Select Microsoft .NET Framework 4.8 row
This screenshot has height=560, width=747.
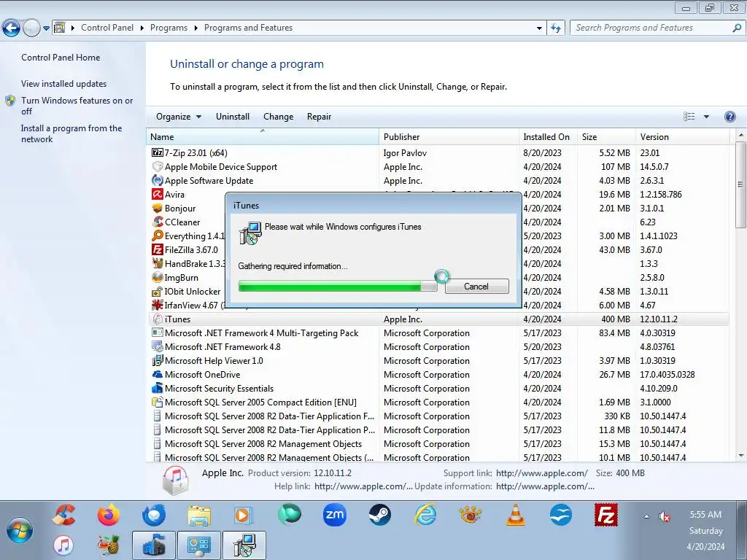point(438,346)
